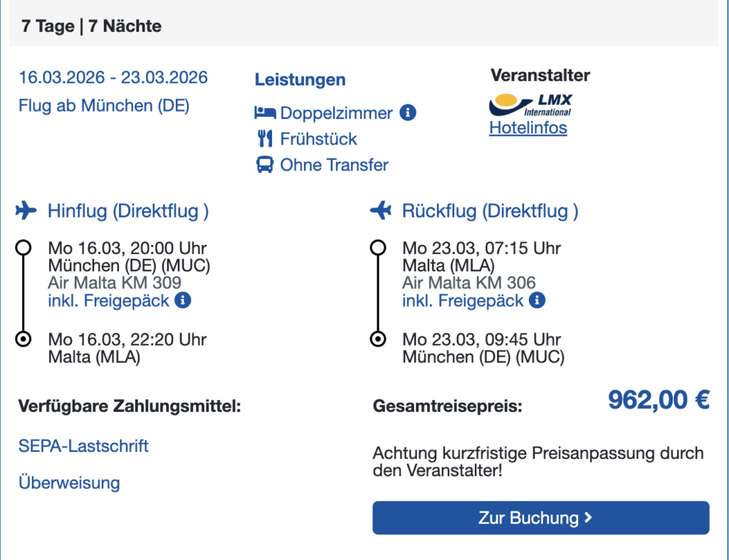The width and height of the screenshot is (729, 560).
Task: Click the cutlery icon next to Frühstück
Action: [x=265, y=139]
